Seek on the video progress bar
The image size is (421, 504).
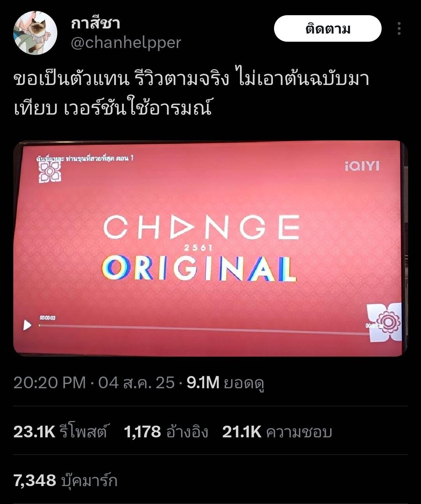click(x=203, y=328)
